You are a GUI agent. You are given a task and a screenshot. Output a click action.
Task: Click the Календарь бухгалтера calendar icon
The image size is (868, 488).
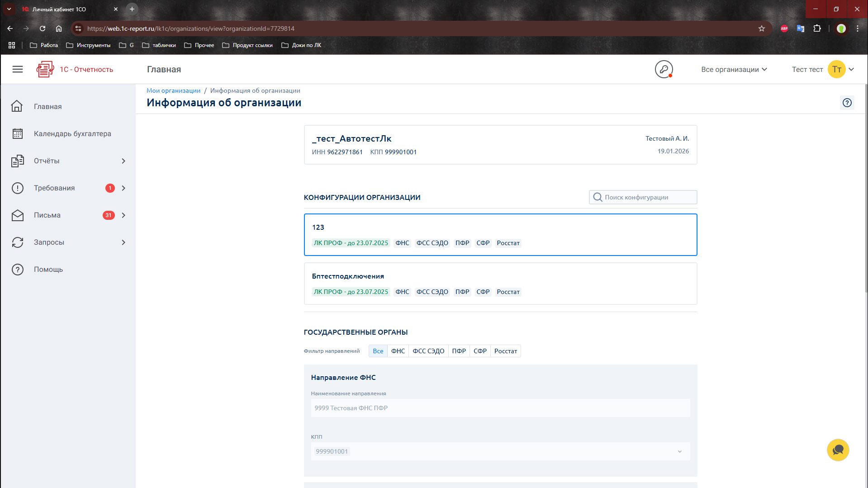[18, 134]
